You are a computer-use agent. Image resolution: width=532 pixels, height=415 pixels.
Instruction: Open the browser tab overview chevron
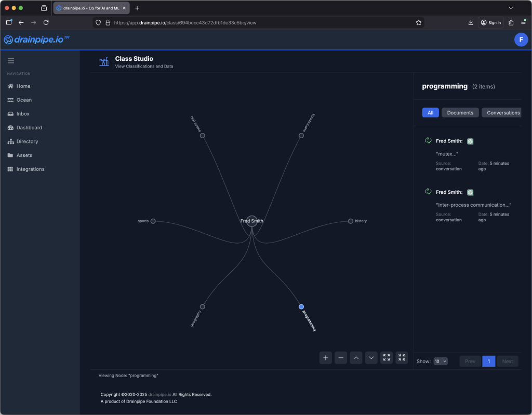510,8
